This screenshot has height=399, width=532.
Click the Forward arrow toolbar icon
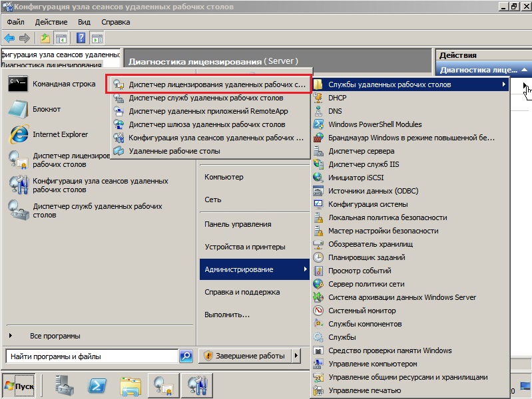pos(24,39)
